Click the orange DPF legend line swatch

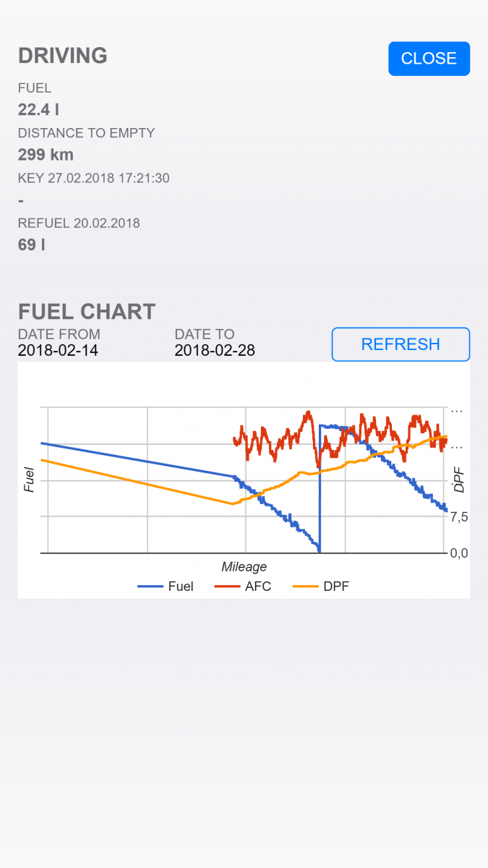pos(305,587)
